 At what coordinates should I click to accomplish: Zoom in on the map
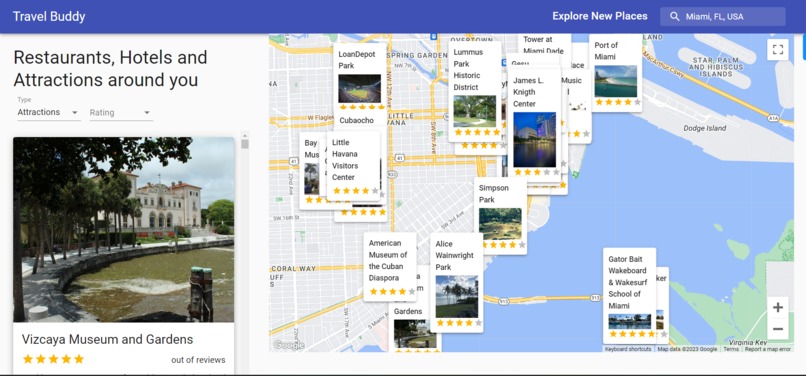coord(778,308)
